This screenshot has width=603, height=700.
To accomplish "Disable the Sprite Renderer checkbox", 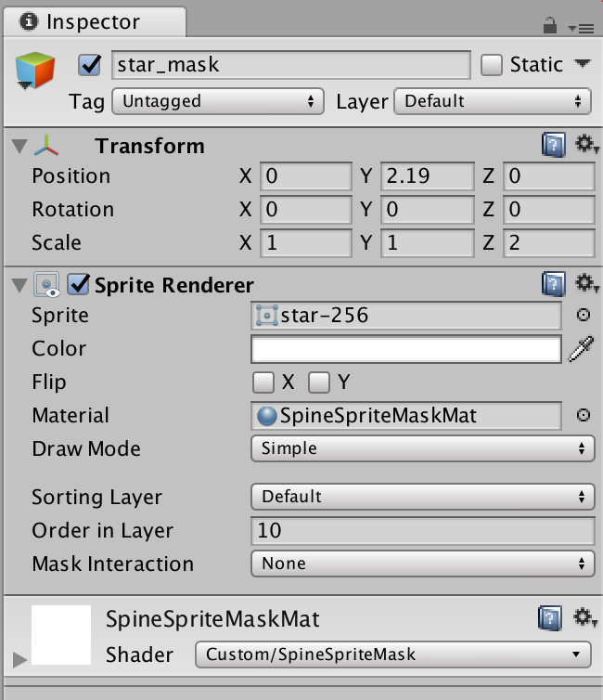I will coord(79,284).
